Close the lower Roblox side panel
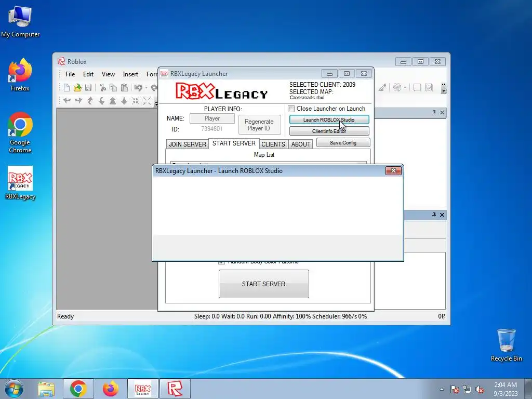Viewport: 532px width, 399px height. (442, 215)
